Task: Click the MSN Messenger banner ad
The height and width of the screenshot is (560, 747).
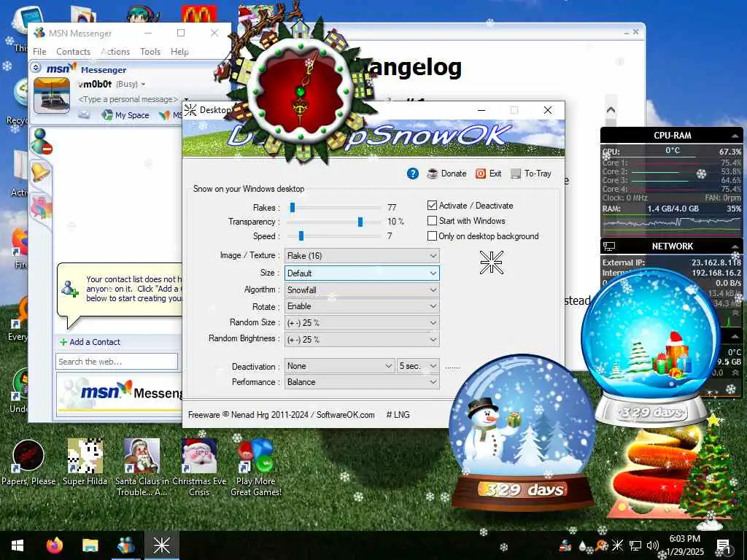Action: tap(119, 394)
